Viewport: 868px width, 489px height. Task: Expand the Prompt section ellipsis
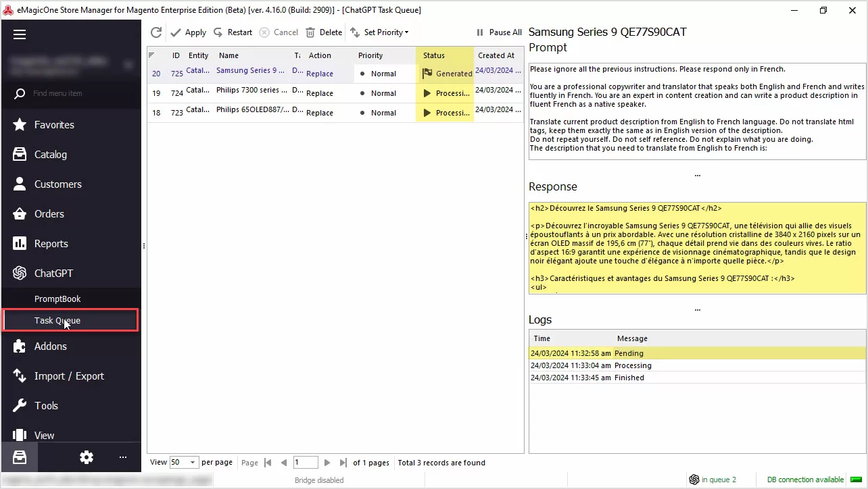tap(697, 175)
